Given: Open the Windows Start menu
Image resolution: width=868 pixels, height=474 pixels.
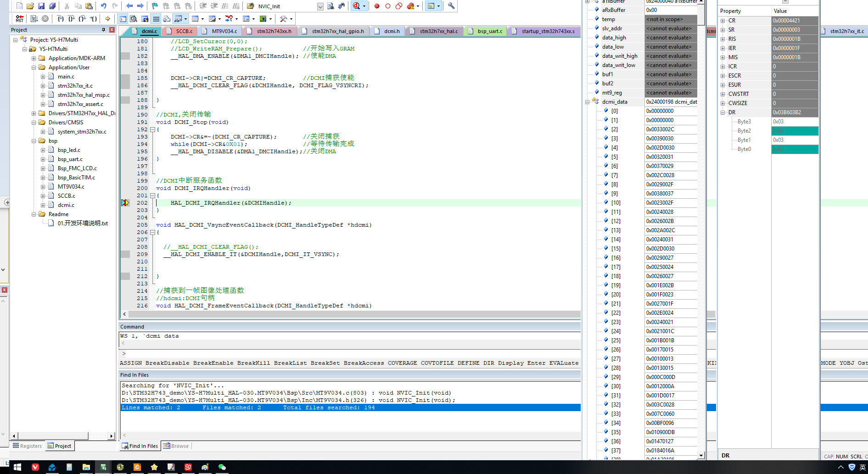Looking at the screenshot, I should [17, 467].
